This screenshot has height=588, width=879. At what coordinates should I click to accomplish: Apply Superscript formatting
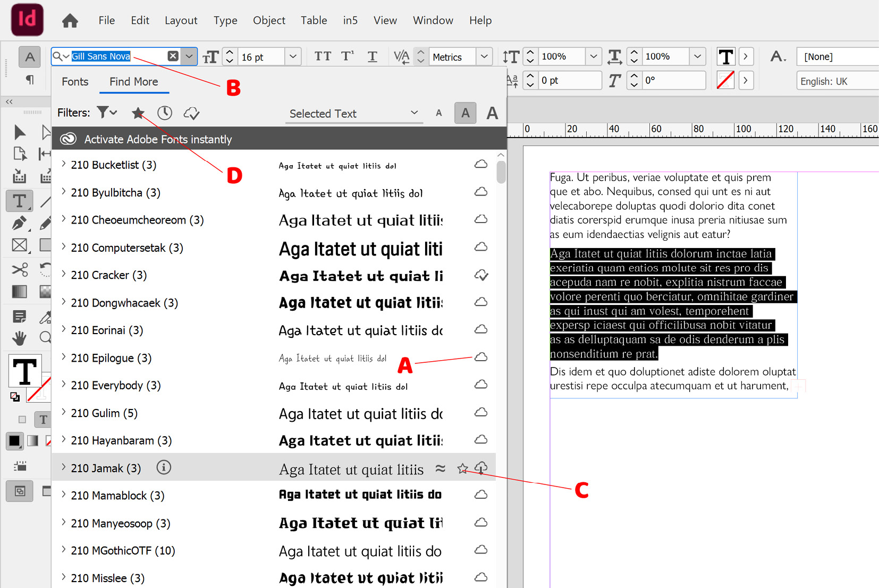click(x=348, y=56)
